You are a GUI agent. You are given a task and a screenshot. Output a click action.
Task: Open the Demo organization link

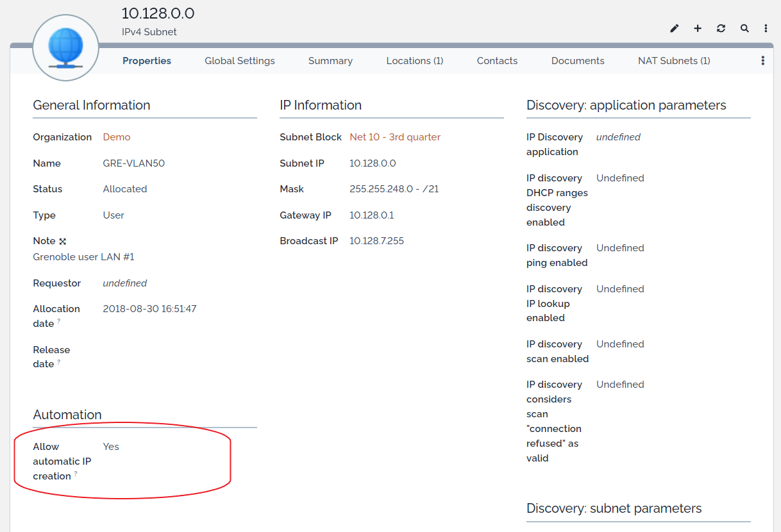(x=116, y=137)
